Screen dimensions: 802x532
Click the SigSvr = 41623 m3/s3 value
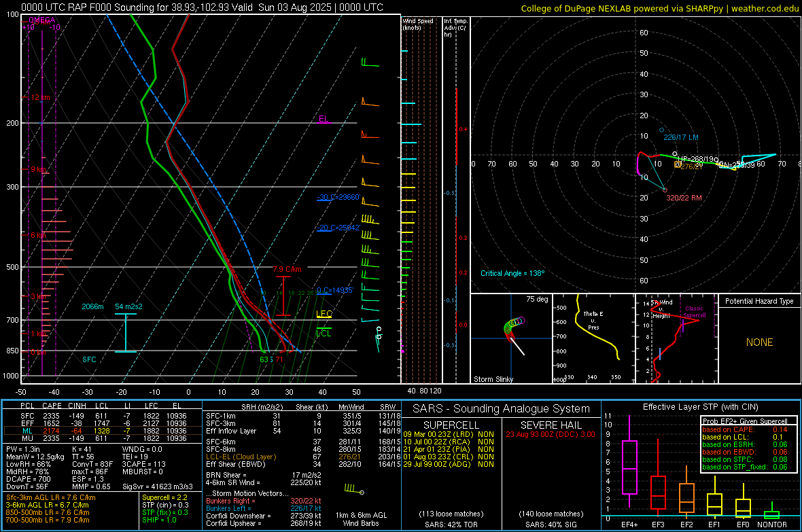pos(158,486)
